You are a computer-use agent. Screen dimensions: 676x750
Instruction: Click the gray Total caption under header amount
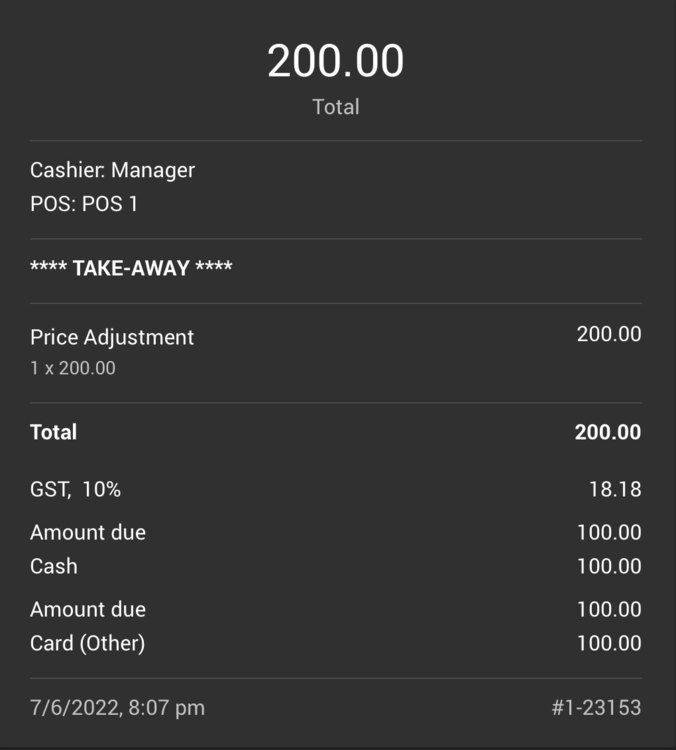pyautogui.click(x=336, y=107)
